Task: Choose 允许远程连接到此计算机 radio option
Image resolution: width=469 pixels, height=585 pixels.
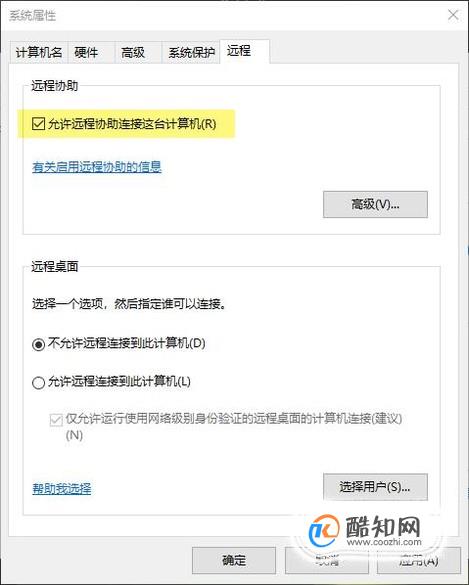Action: pos(38,382)
